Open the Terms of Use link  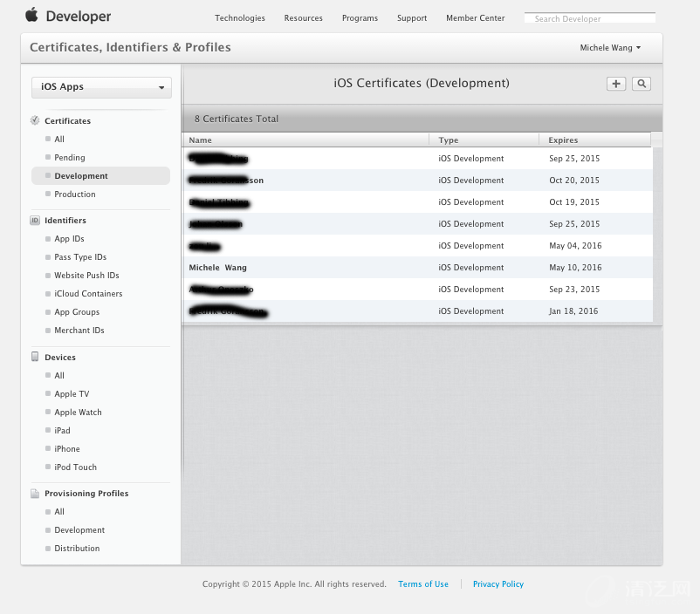point(423,584)
